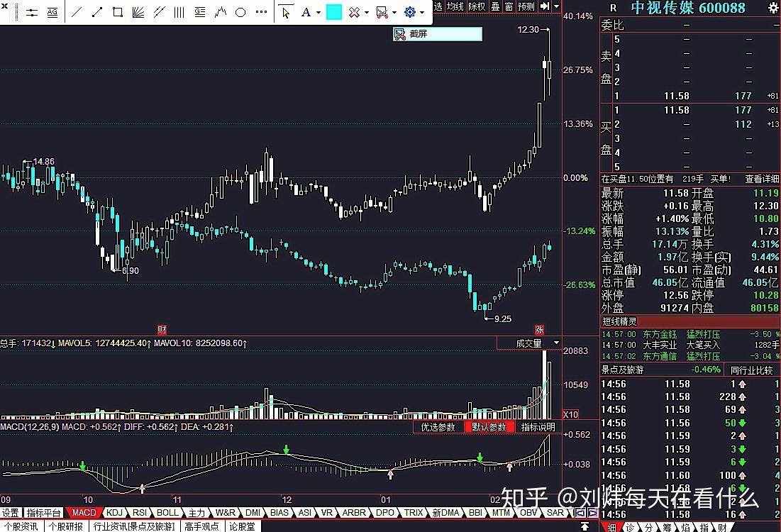Select the straight line drawing tool
This screenshot has width=781, height=532.
(x=76, y=13)
